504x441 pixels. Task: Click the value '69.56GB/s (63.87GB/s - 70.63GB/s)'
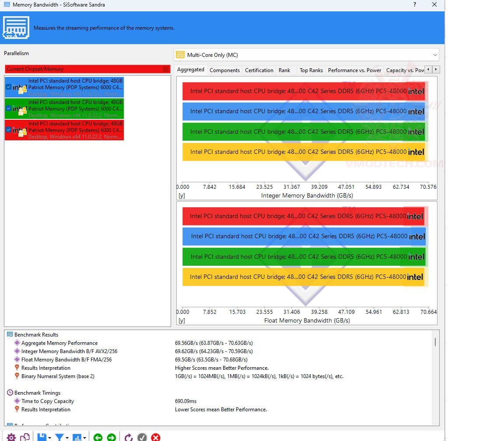coord(214,343)
